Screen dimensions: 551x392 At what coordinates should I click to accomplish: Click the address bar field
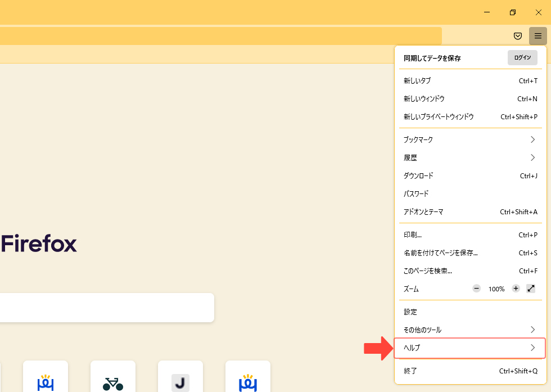point(220,36)
